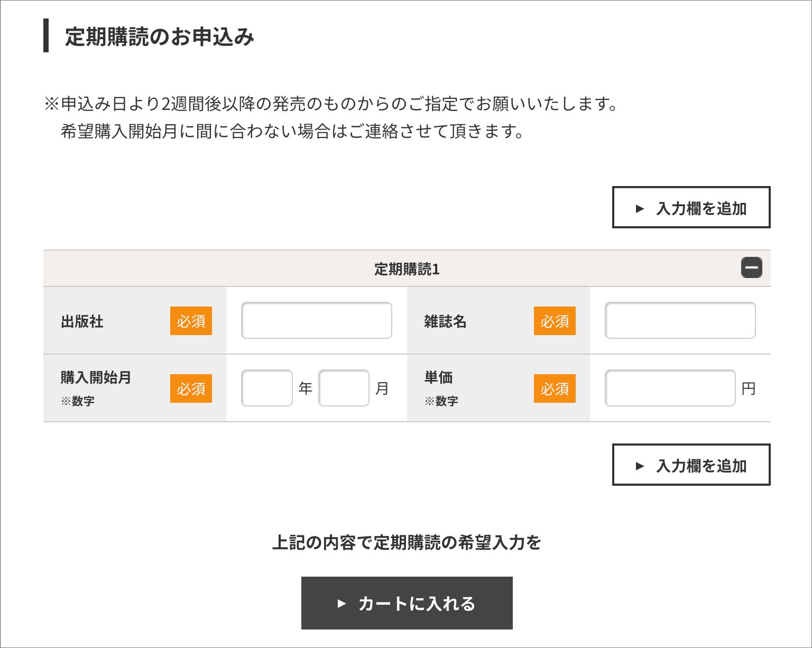Viewport: 812px width, 648px height.
Task: Click the 定期購読1 section header title
Action: click(407, 269)
